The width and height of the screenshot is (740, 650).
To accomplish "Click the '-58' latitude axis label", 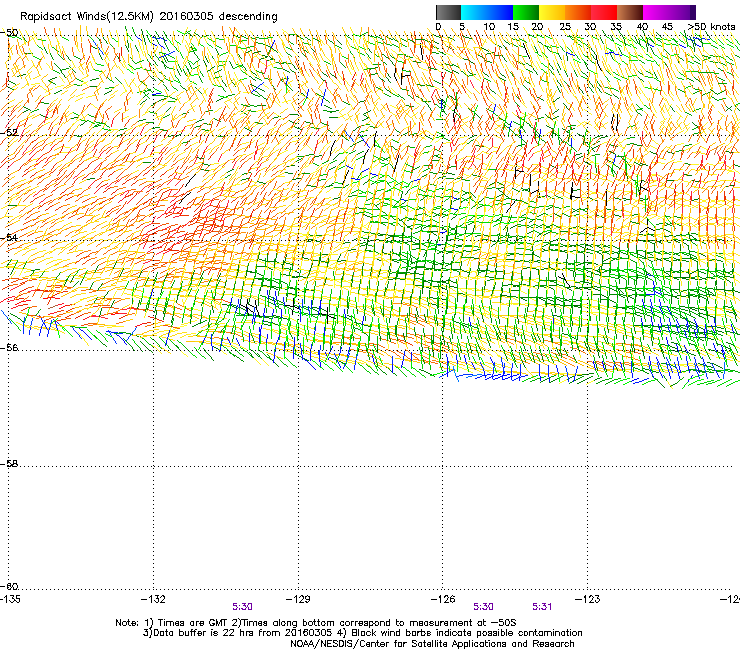I will pyautogui.click(x=9, y=464).
